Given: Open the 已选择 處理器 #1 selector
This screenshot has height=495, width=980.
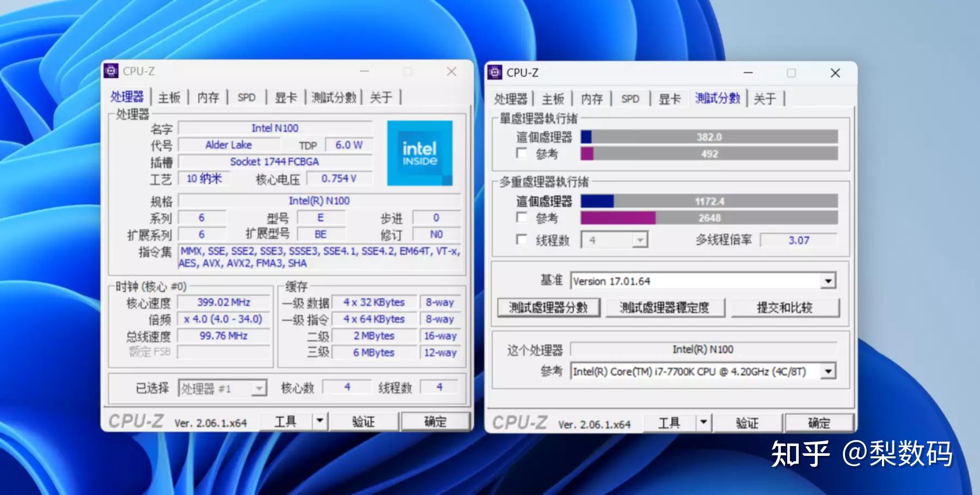Looking at the screenshot, I should 259,387.
